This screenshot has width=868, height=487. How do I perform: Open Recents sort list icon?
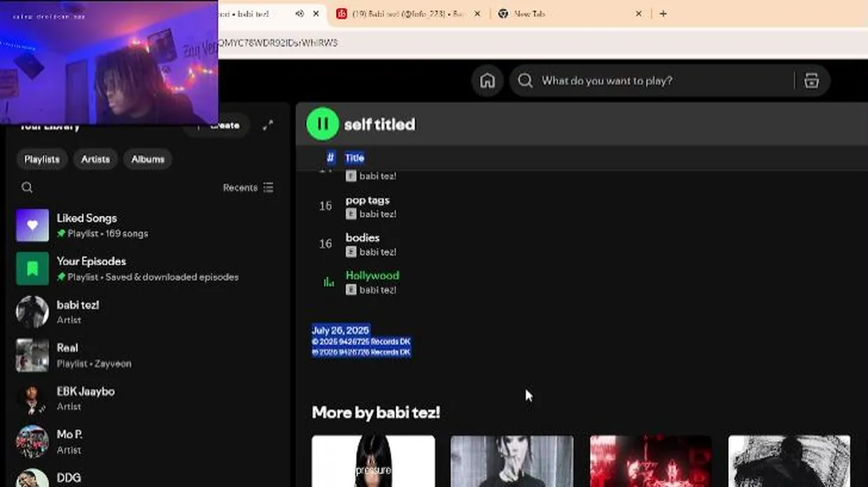(268, 187)
